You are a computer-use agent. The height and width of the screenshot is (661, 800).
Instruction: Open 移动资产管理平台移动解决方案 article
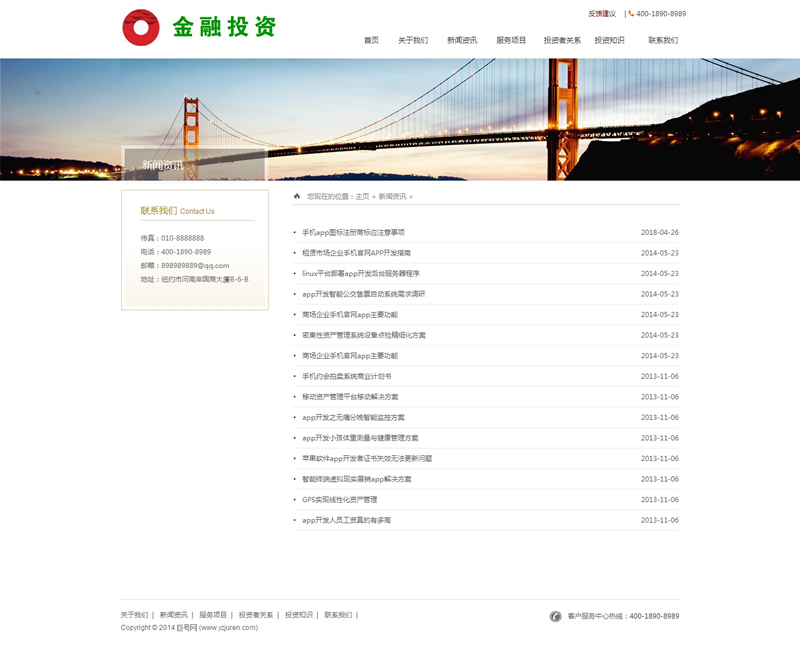(x=350, y=397)
